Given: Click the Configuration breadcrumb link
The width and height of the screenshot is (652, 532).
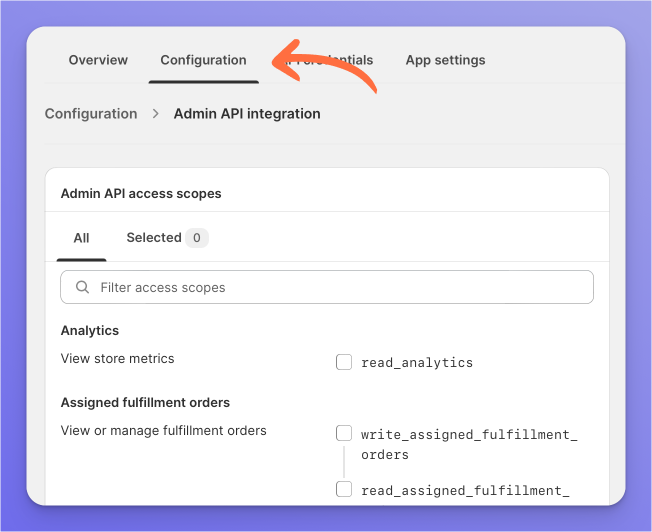Looking at the screenshot, I should [x=91, y=114].
